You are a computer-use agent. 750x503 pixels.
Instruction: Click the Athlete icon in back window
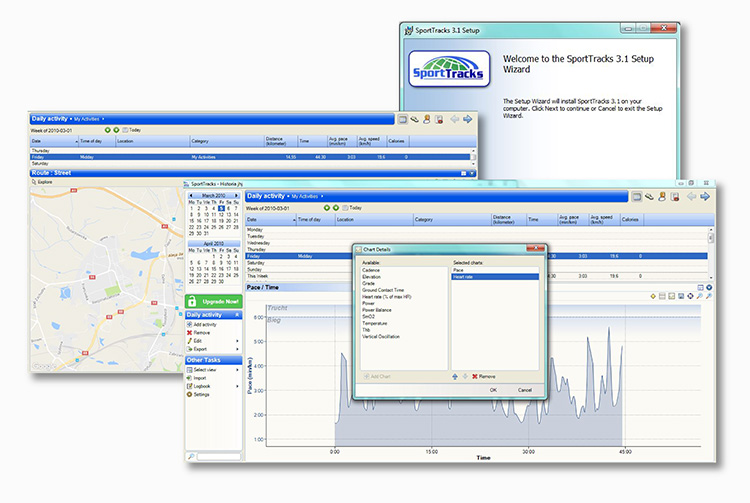(x=427, y=120)
